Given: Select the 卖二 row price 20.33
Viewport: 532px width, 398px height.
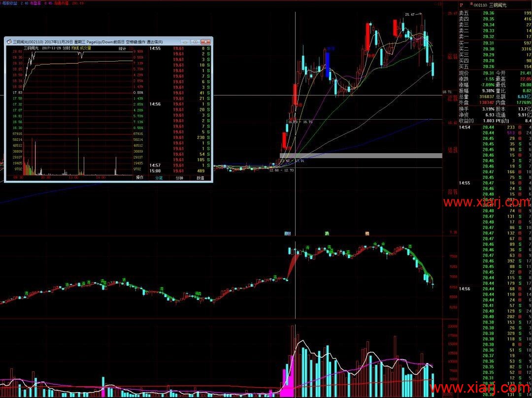Looking at the screenshot, I should coord(489,31).
